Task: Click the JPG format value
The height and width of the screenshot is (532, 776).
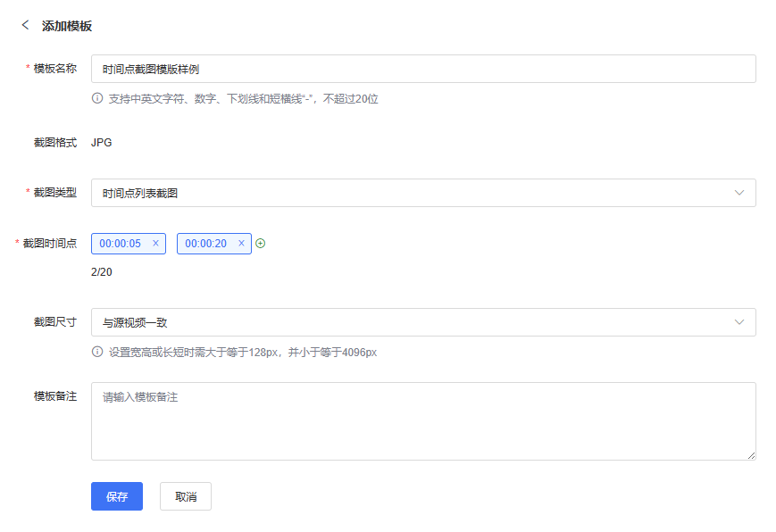Action: [x=102, y=142]
